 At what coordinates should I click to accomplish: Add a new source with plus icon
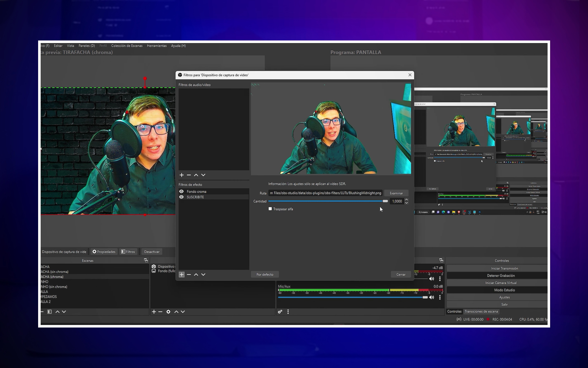point(154,312)
